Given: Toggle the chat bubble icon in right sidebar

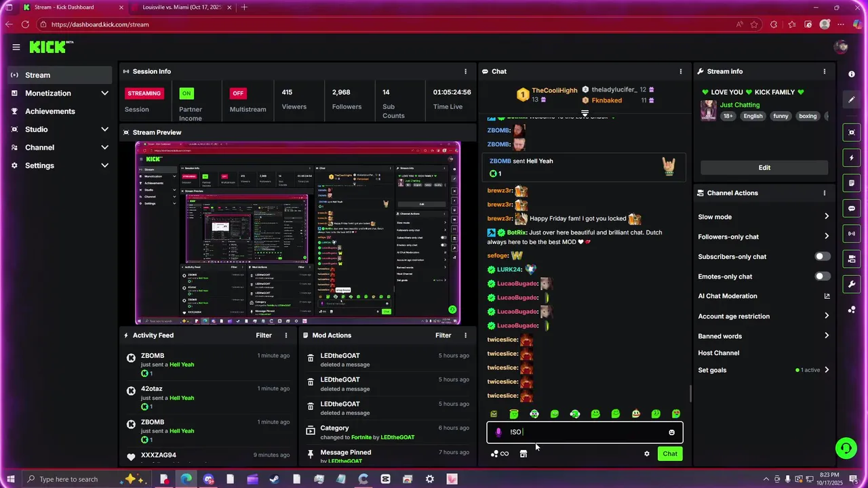Looking at the screenshot, I should coord(852,208).
